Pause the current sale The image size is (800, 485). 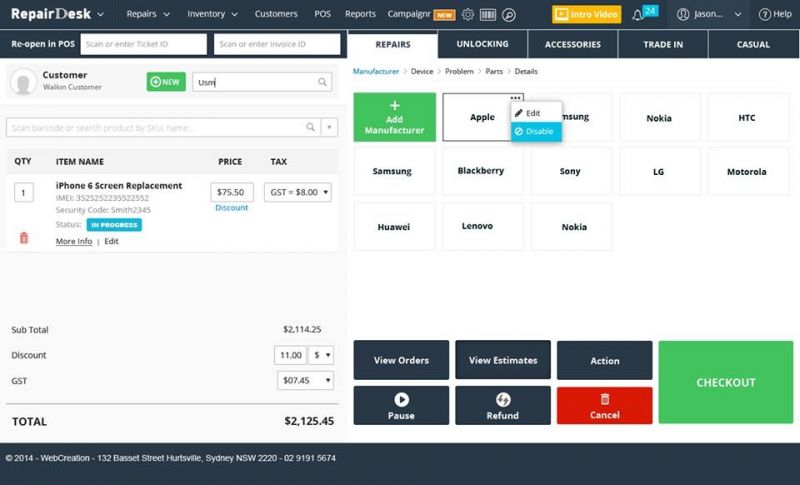401,405
